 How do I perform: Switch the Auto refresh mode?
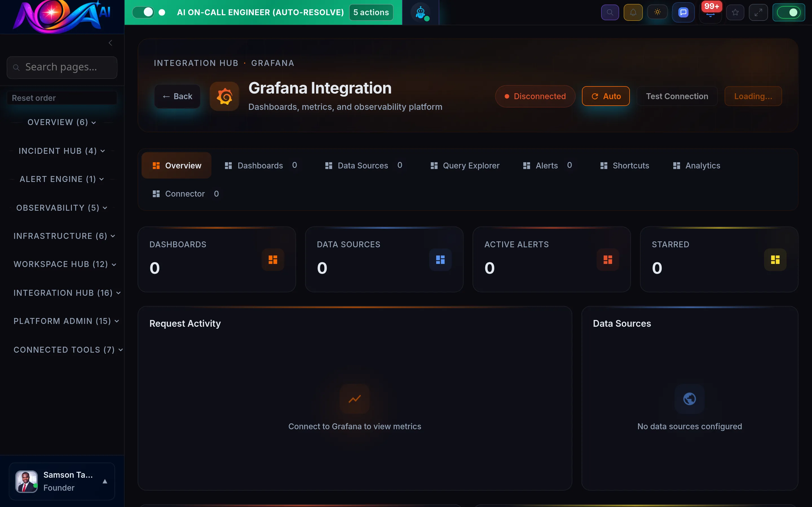tap(606, 96)
